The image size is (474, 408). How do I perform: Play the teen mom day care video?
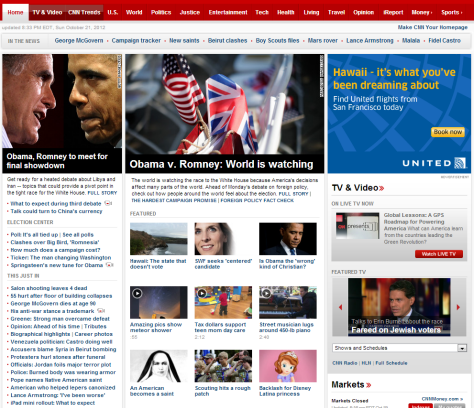pos(223,302)
